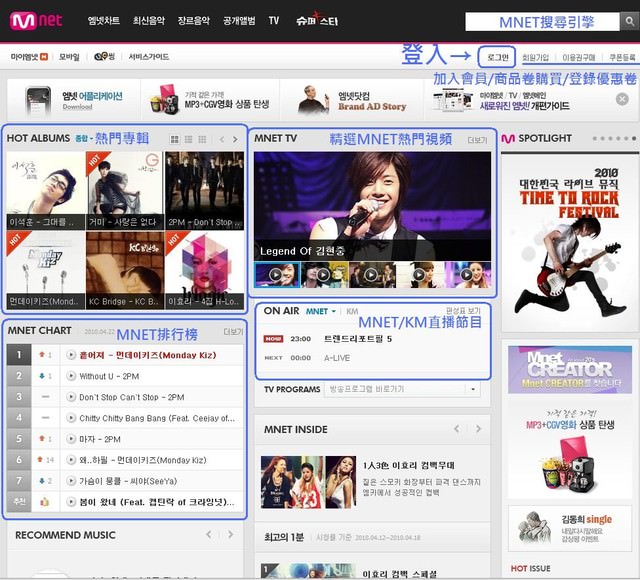Viewport: 640px width, 580px height.
Task: Open 이석훈 album cover
Action: pyautogui.click(x=46, y=190)
